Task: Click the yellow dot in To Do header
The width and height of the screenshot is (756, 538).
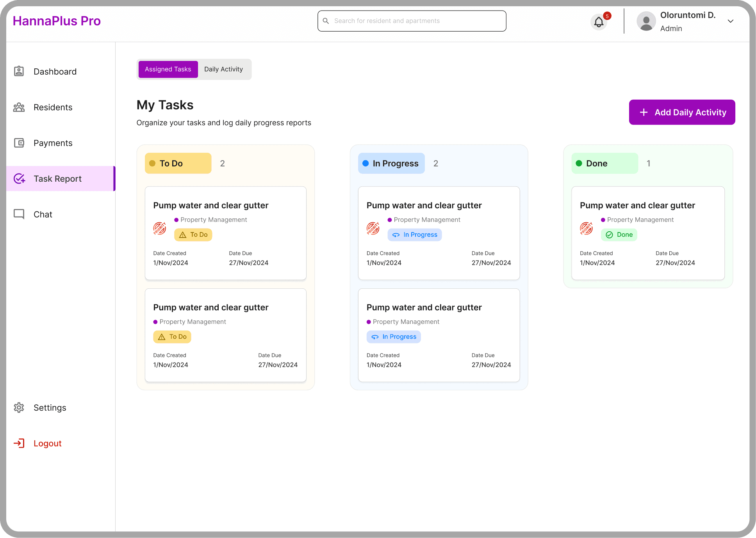Action: [x=152, y=163]
